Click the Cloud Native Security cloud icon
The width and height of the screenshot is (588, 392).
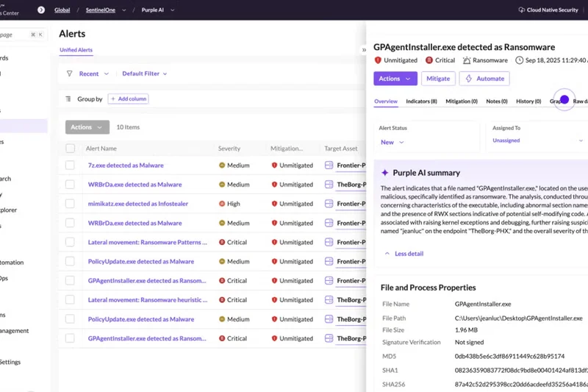point(522,10)
